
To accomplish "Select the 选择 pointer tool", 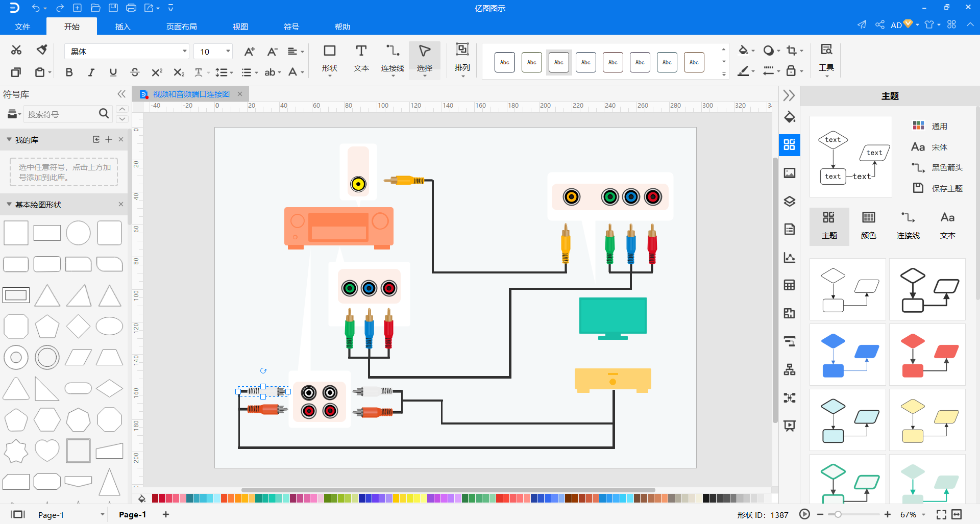I will [x=424, y=60].
